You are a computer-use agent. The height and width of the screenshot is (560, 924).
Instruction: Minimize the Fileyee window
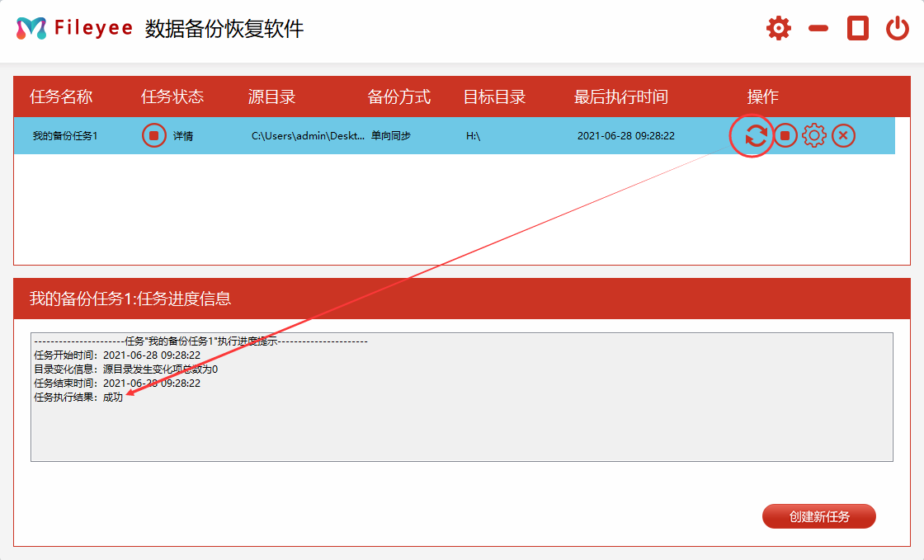818,29
